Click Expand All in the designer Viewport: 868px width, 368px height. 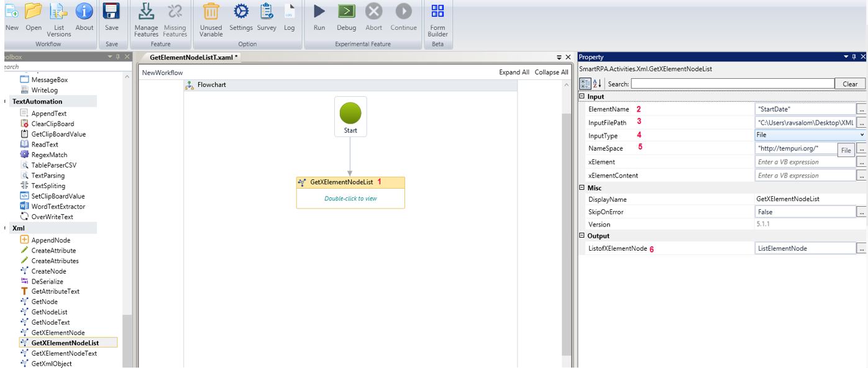pyautogui.click(x=514, y=73)
